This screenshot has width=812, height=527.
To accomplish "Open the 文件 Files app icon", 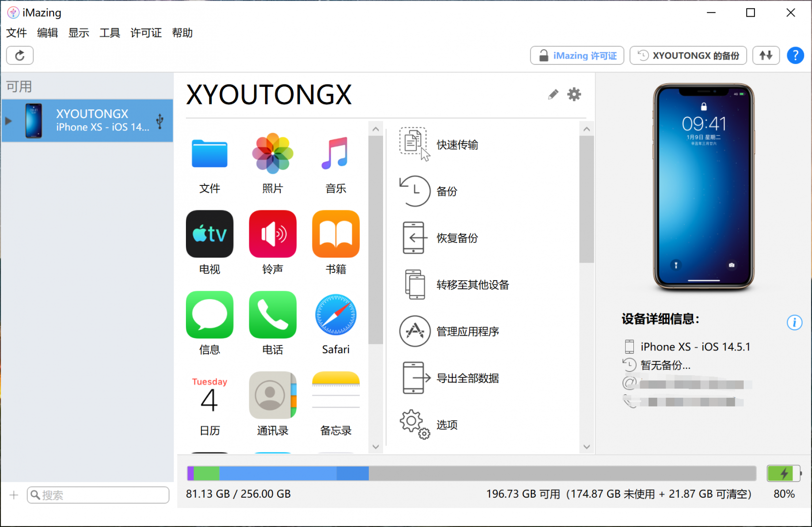I will pyautogui.click(x=209, y=154).
